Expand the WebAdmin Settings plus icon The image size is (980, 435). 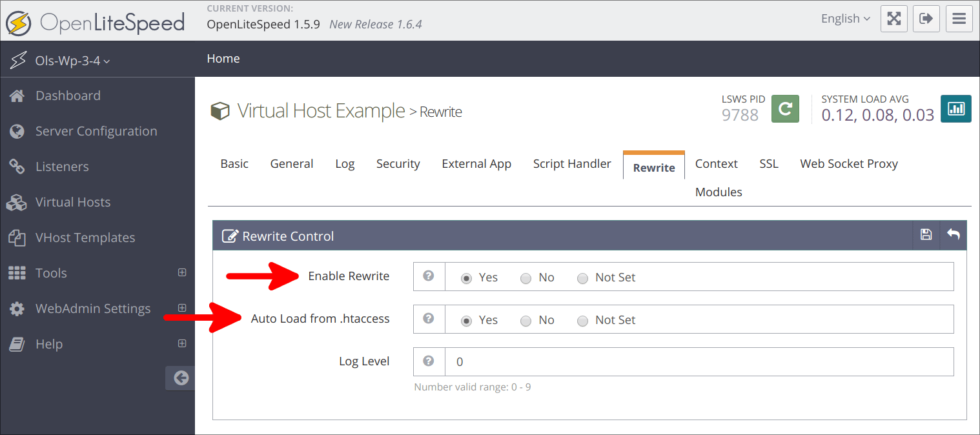click(x=182, y=308)
